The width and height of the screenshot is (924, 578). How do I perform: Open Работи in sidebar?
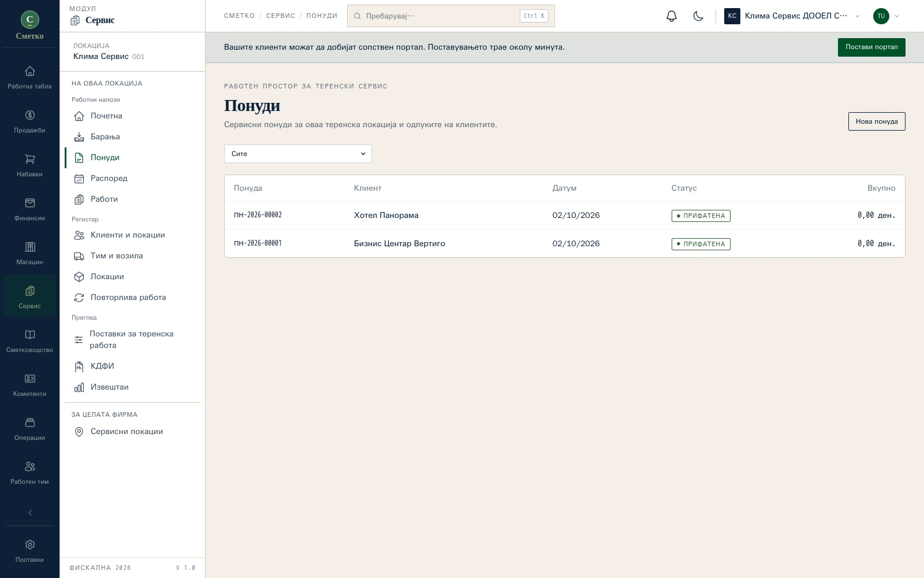point(133,199)
